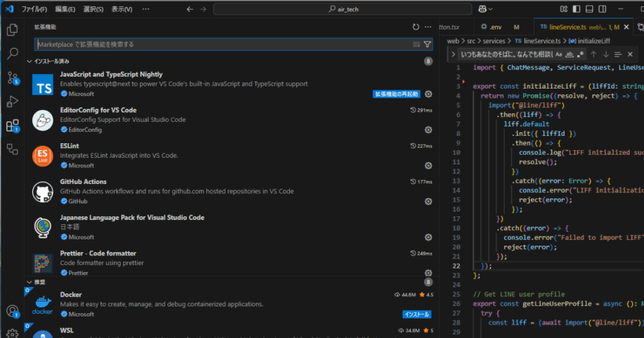
Task: Open Copilot dropdown arrow in title bar
Action: coord(491,9)
